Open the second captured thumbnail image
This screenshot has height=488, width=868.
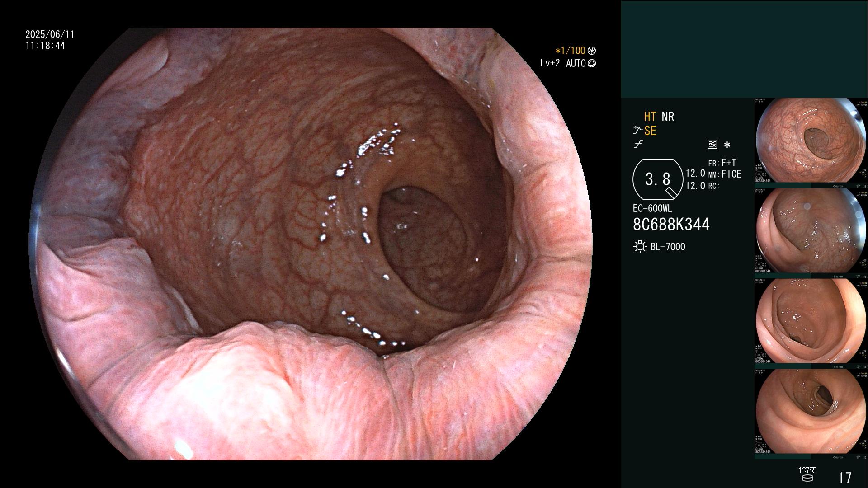point(811,231)
